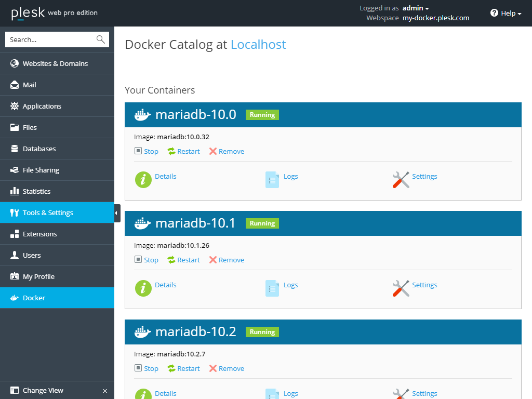
Task: Click Settings wrench icon for mariadb-10.1
Action: (401, 288)
